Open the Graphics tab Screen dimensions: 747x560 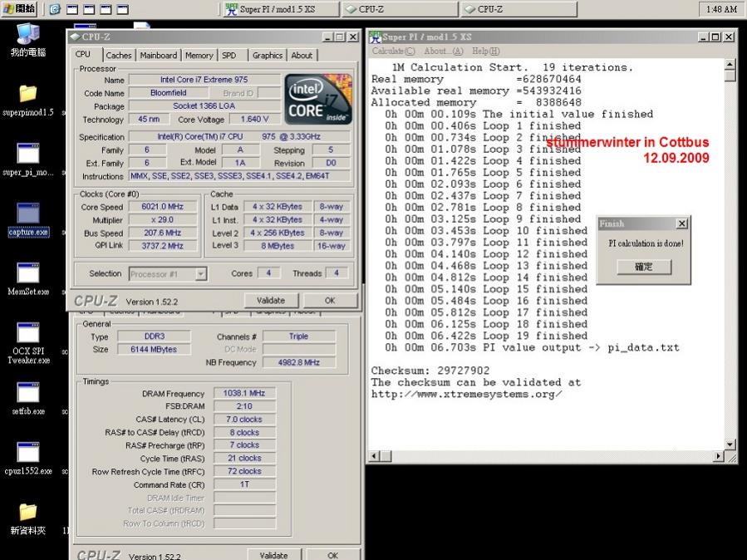[x=268, y=55]
